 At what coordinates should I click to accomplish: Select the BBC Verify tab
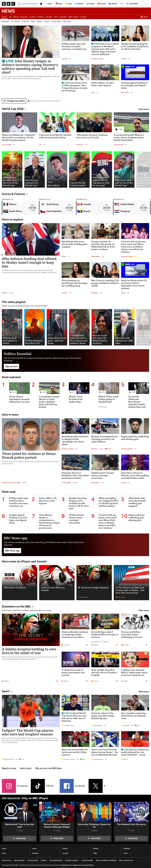(73, 17)
